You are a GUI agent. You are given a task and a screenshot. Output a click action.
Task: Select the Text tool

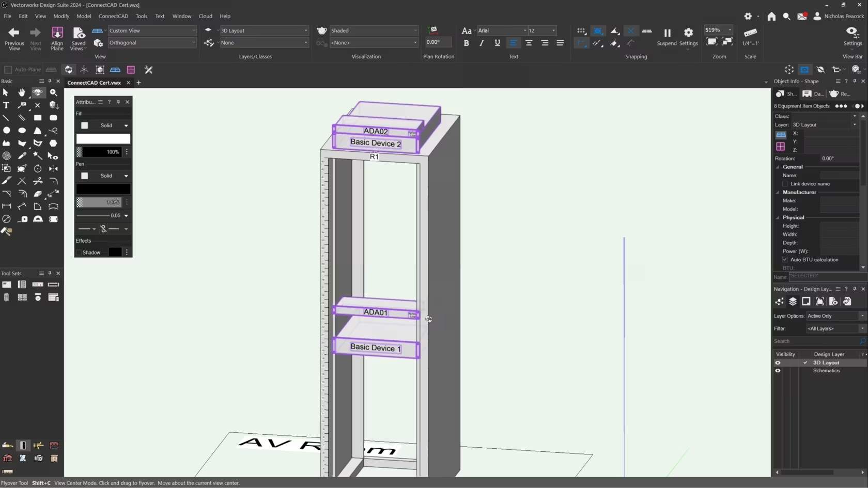coord(6,105)
